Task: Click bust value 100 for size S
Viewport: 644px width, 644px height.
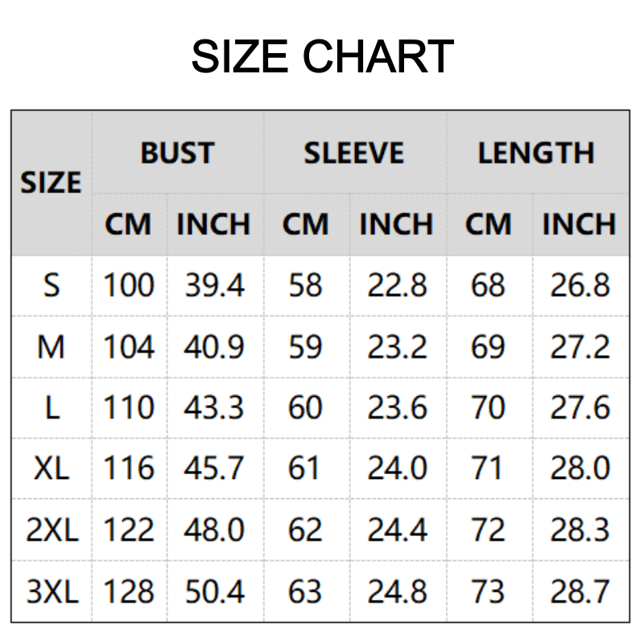Action: point(128,286)
